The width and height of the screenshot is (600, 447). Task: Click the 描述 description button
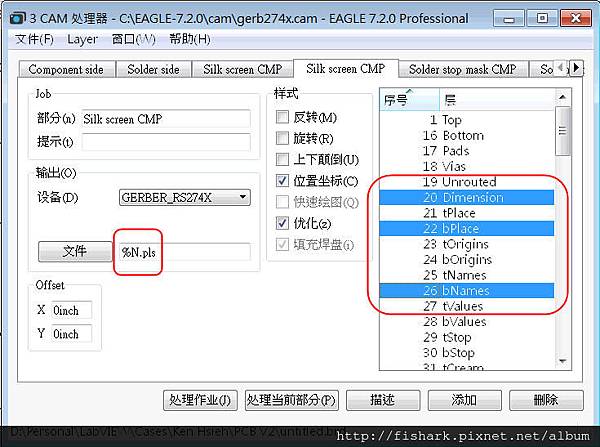pos(383,400)
